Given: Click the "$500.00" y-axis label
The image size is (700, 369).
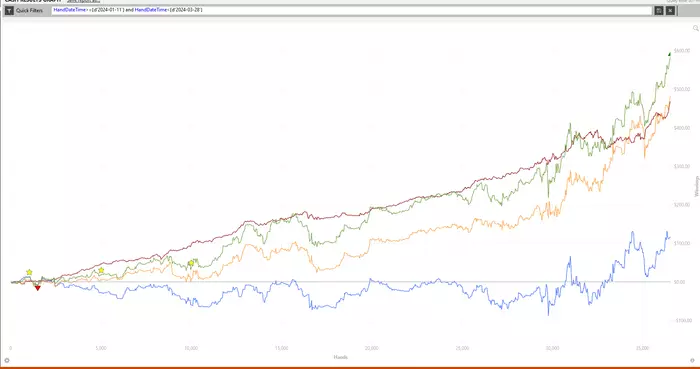Looking at the screenshot, I should pyautogui.click(x=682, y=89).
